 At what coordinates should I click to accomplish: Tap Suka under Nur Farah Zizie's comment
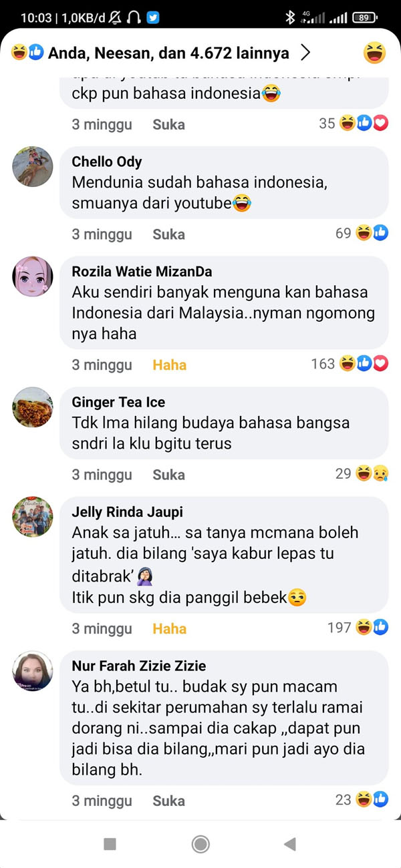tap(168, 801)
